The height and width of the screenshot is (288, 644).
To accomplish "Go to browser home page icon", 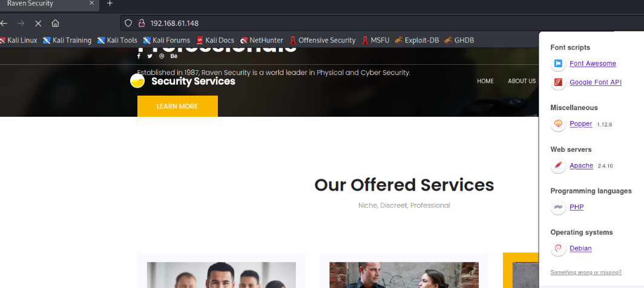I will pos(56,24).
